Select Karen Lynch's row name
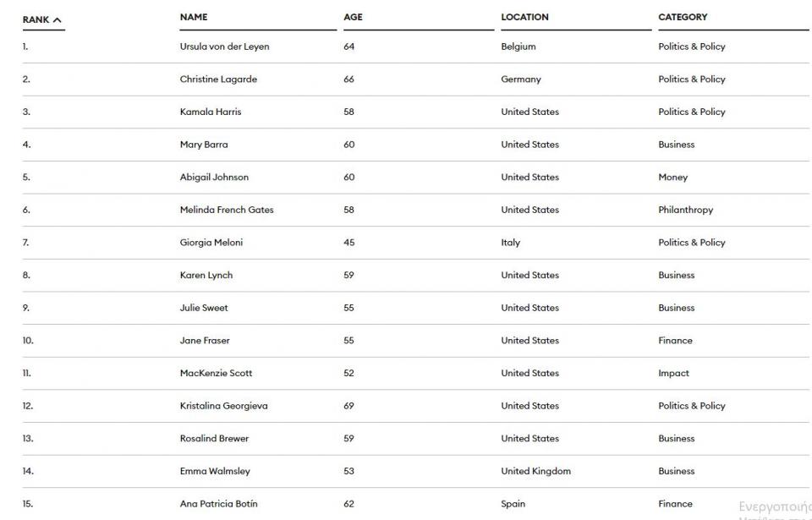 206,276
